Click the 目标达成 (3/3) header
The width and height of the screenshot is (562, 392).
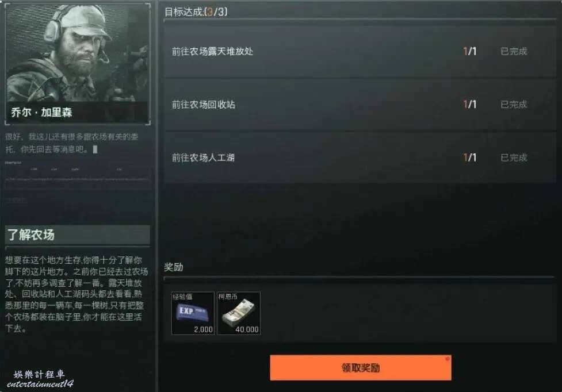tap(196, 12)
